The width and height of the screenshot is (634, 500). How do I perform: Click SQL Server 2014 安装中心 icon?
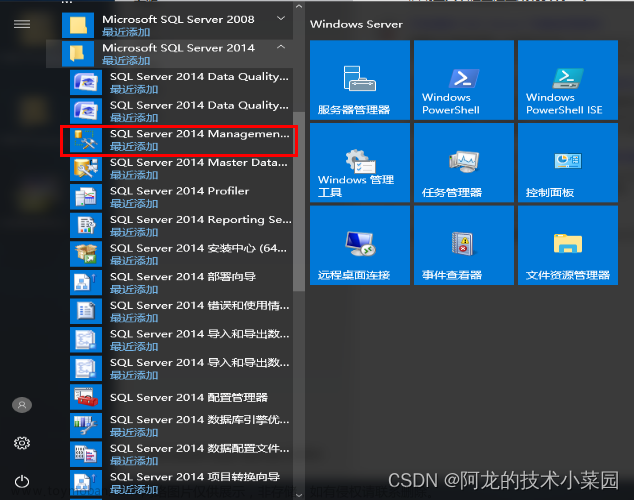[x=86, y=254]
